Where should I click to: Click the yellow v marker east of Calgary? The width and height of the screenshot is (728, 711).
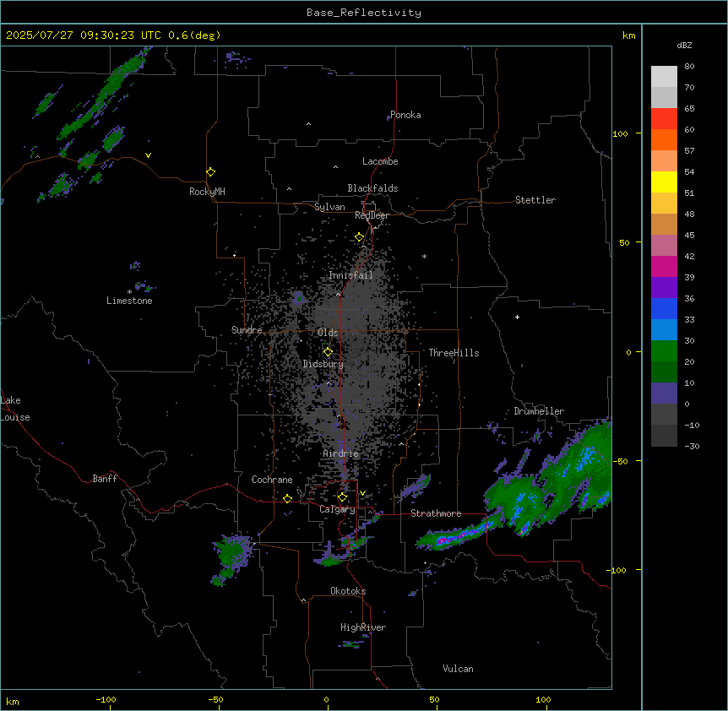pyautogui.click(x=362, y=493)
